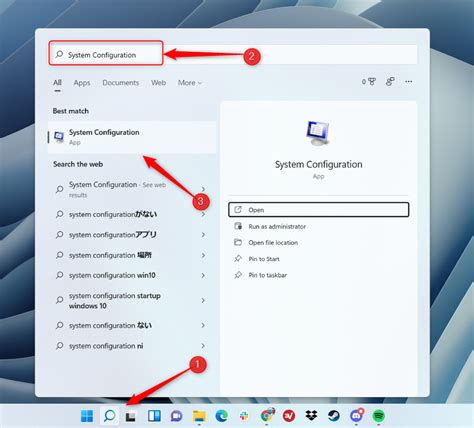This screenshot has height=428, width=474.
Task: Click suggestion text system configurationアプリ
Action: pos(113,235)
